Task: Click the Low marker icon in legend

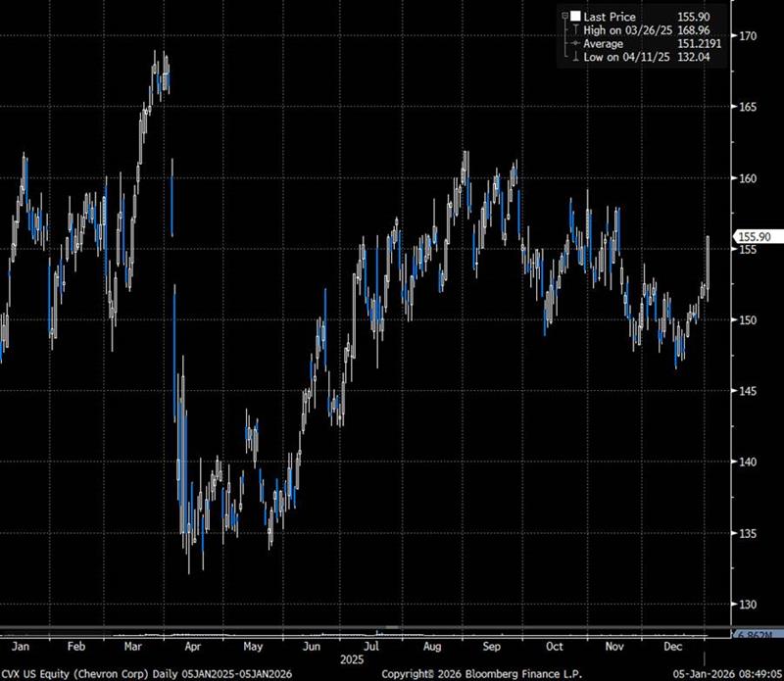Action: [x=576, y=57]
